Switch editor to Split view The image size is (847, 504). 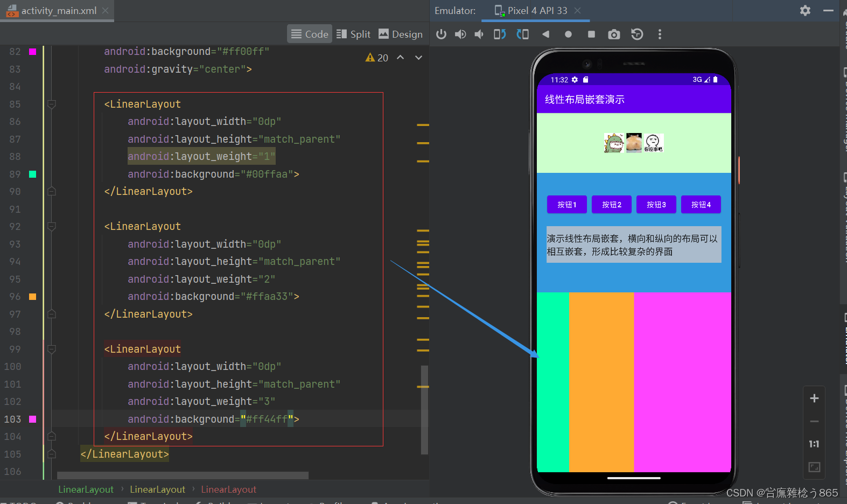click(x=353, y=34)
